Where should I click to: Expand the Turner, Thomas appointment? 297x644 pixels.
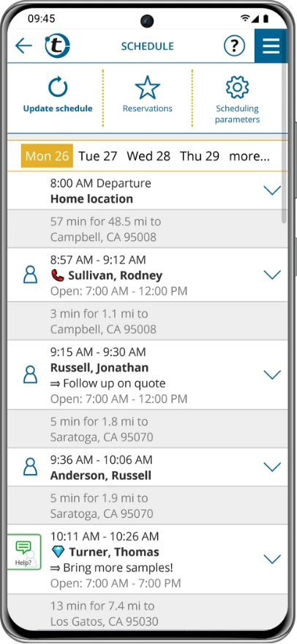272,559
